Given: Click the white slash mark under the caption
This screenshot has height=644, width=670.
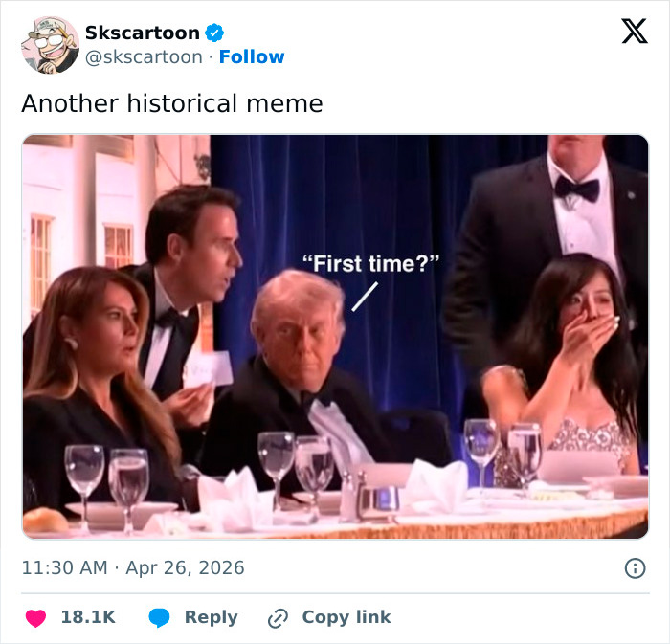Looking at the screenshot, I should 362,297.
